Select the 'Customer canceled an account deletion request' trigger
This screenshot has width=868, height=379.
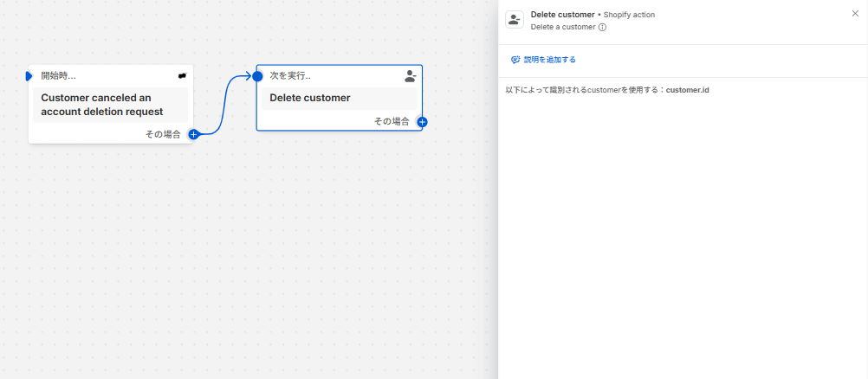[110, 105]
